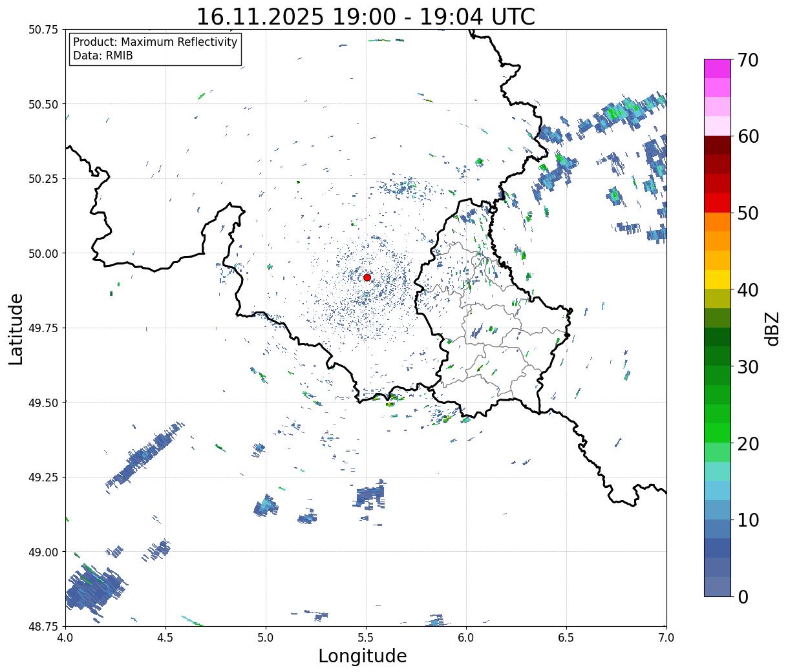This screenshot has height=672, width=788.
Task: Click the longitude tick label 5.5
Action: pos(366,638)
